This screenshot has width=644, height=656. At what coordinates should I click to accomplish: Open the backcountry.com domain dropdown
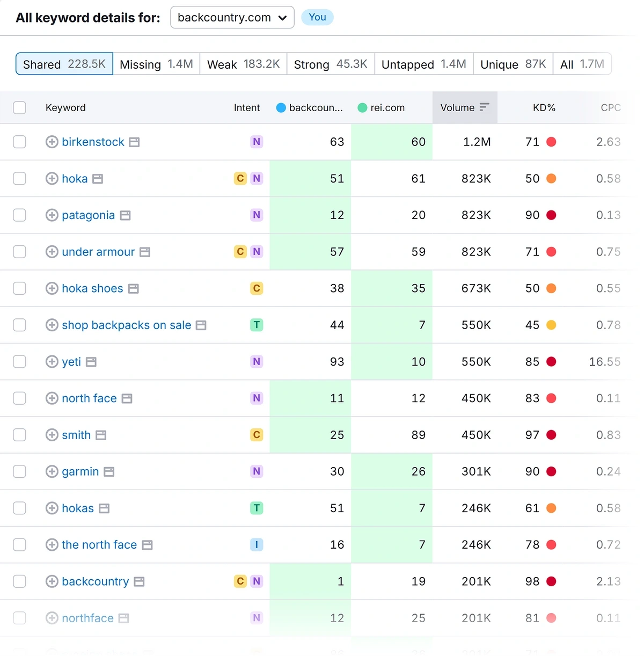232,17
